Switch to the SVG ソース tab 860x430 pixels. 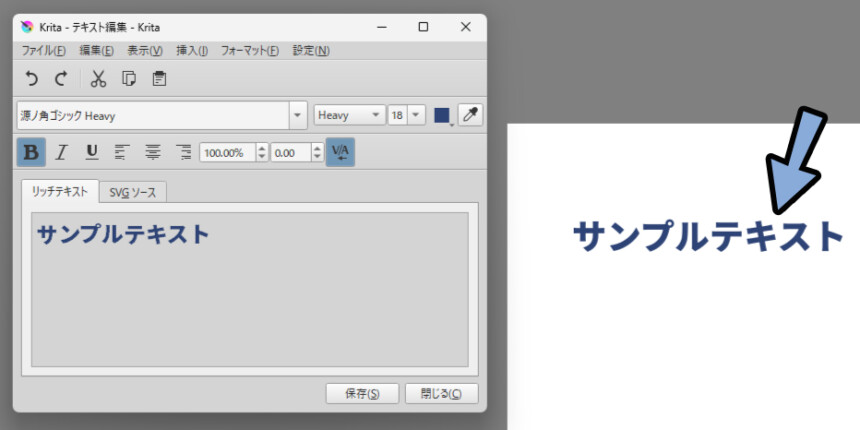click(x=133, y=192)
